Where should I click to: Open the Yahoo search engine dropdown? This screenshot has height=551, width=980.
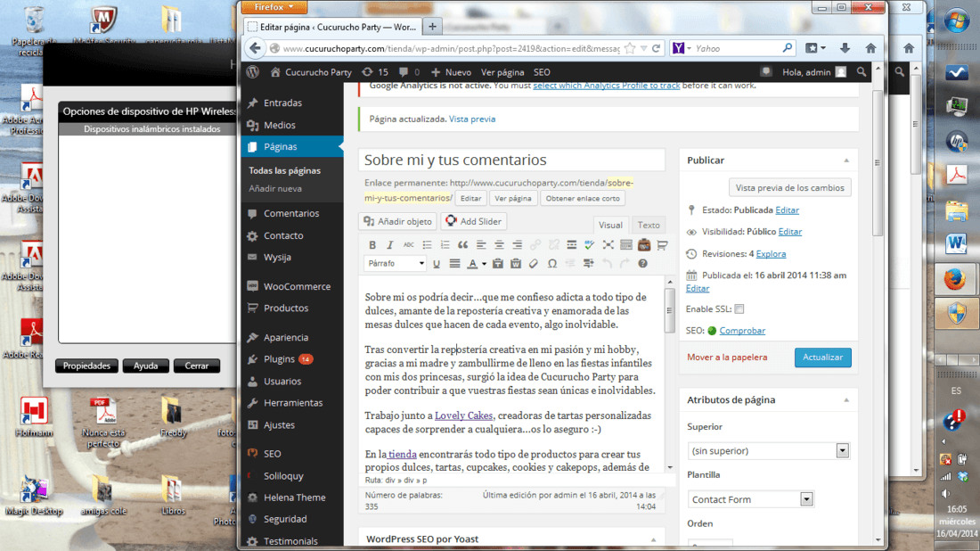[x=682, y=48]
